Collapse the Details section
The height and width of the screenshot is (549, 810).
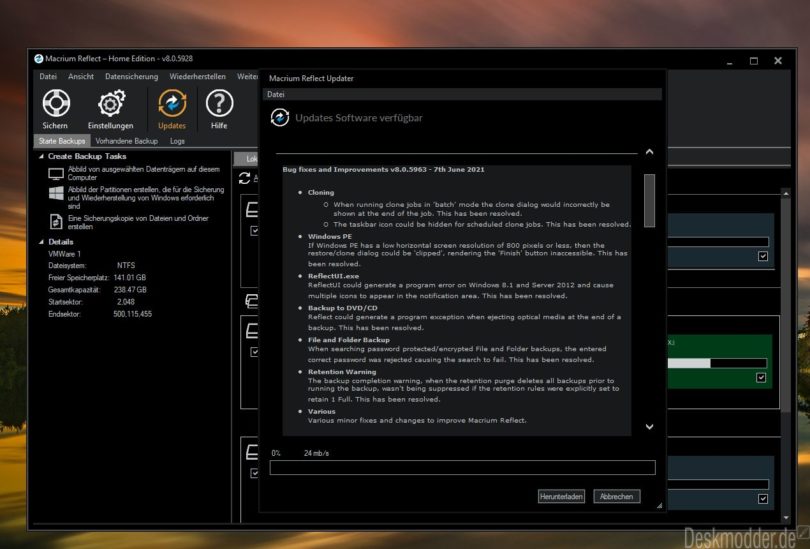42,242
